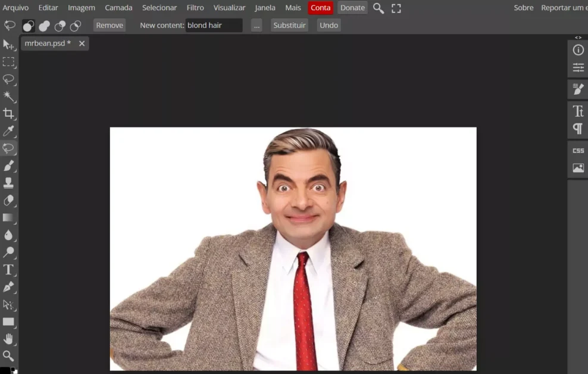Open the Filtro menu
Viewport: 588px width, 374px height.
195,8
